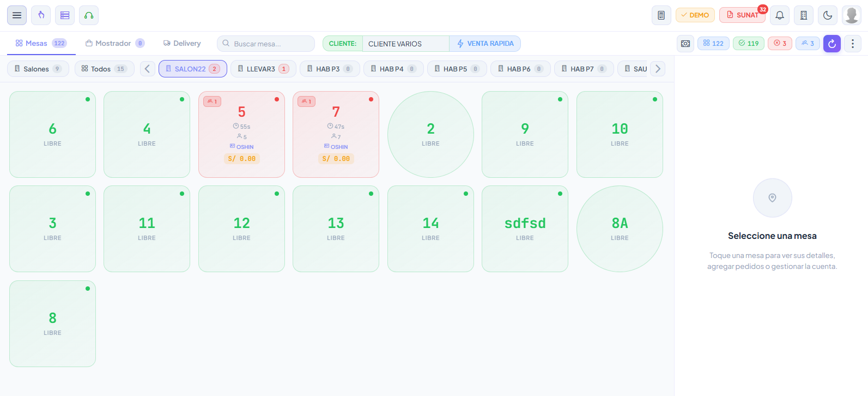
Task: Switch to the Delivery tab
Action: coord(182,43)
